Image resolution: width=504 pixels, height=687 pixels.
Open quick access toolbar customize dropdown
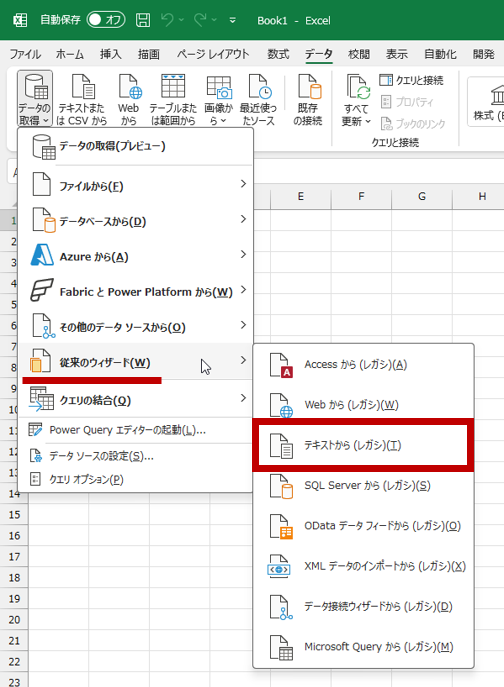pyautogui.click(x=233, y=20)
